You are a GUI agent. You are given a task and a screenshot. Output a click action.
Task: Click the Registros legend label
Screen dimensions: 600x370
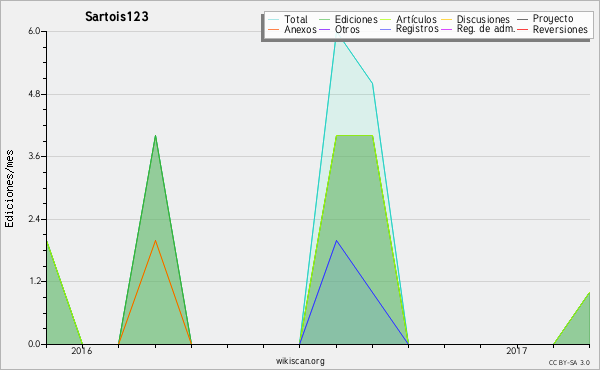tap(417, 29)
